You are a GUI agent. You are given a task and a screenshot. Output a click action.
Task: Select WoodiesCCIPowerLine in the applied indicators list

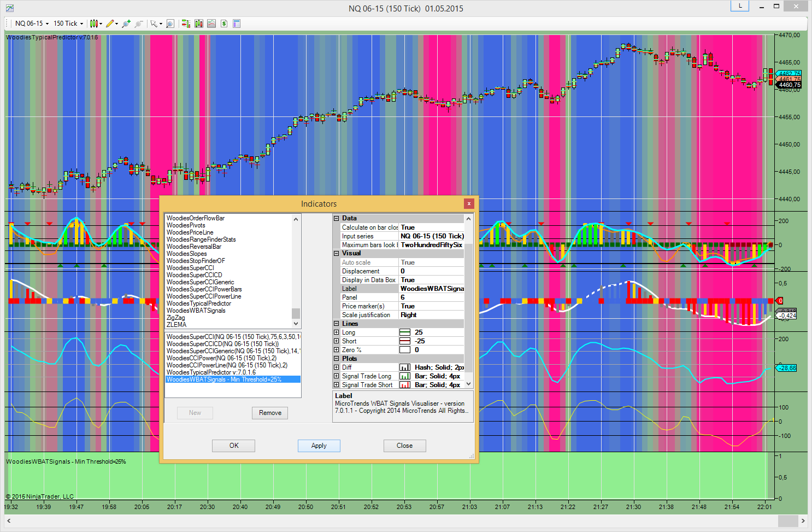[227, 365]
